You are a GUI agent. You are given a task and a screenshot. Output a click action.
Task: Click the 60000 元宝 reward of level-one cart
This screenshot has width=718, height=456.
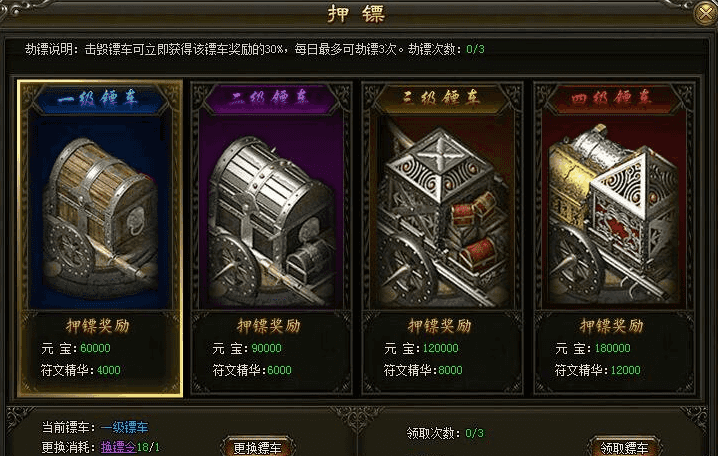pos(95,348)
